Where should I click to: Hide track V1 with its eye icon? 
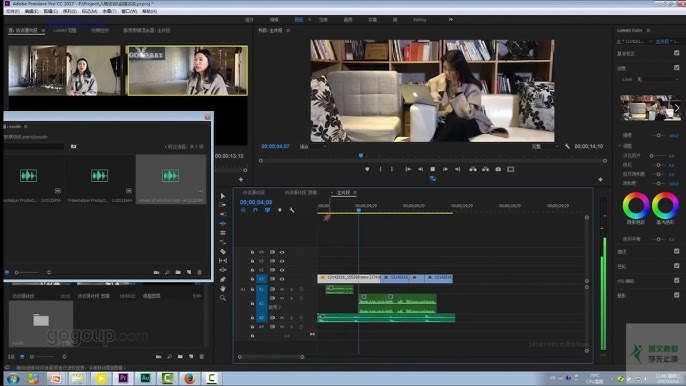[282, 279]
